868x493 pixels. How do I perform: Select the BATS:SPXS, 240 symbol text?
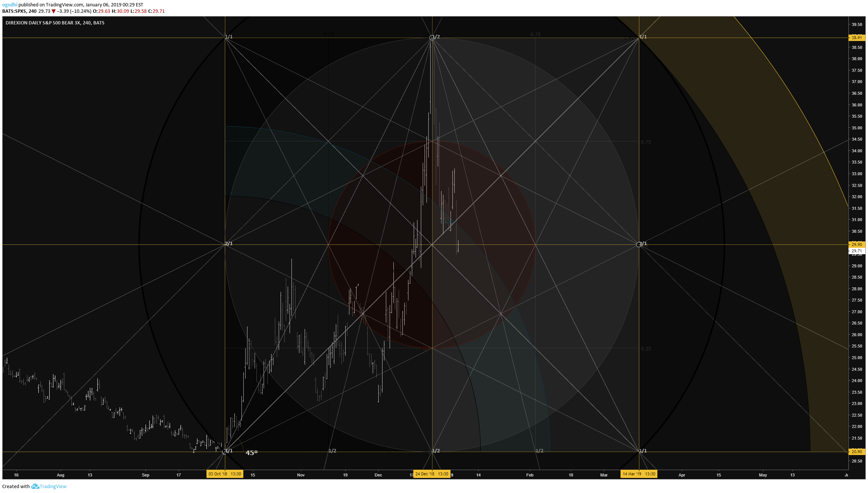click(x=20, y=11)
